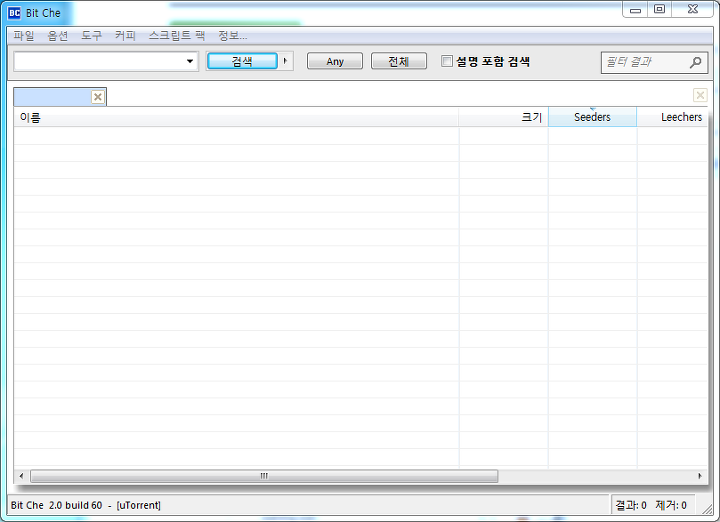Click the magnifier icon in filter box
The height and width of the screenshot is (522, 720).
click(696, 62)
